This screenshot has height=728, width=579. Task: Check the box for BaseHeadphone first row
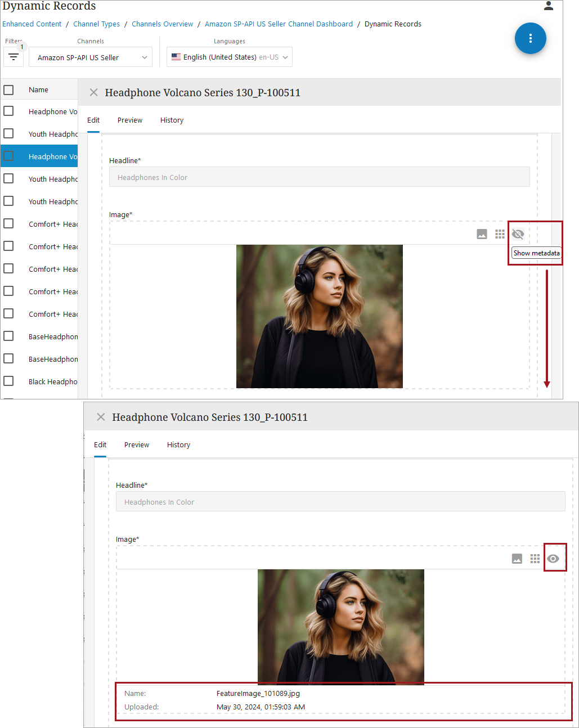pyautogui.click(x=8, y=336)
